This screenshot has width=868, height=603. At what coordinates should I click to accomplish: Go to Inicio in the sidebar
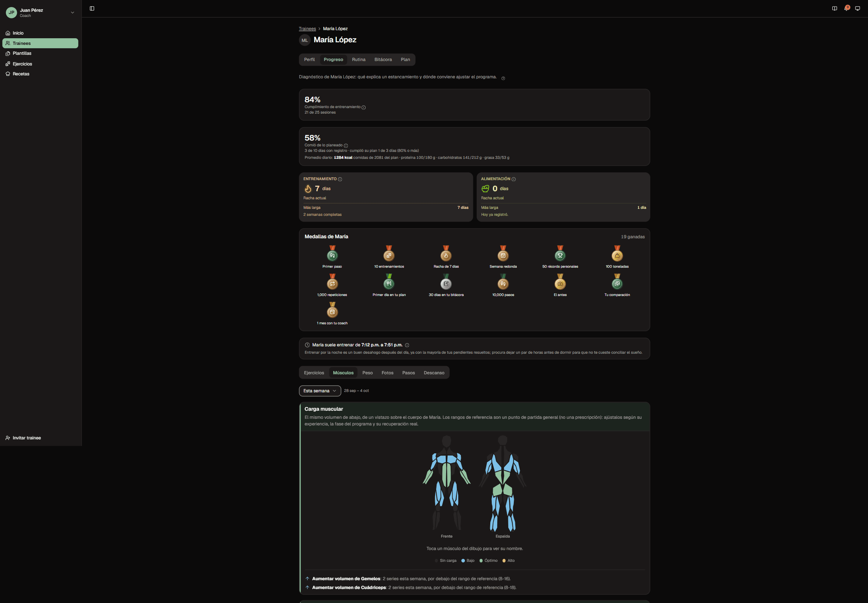pyautogui.click(x=40, y=33)
